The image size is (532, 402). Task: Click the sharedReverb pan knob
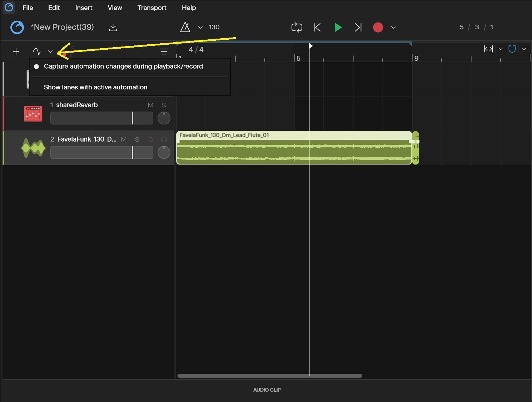point(164,118)
